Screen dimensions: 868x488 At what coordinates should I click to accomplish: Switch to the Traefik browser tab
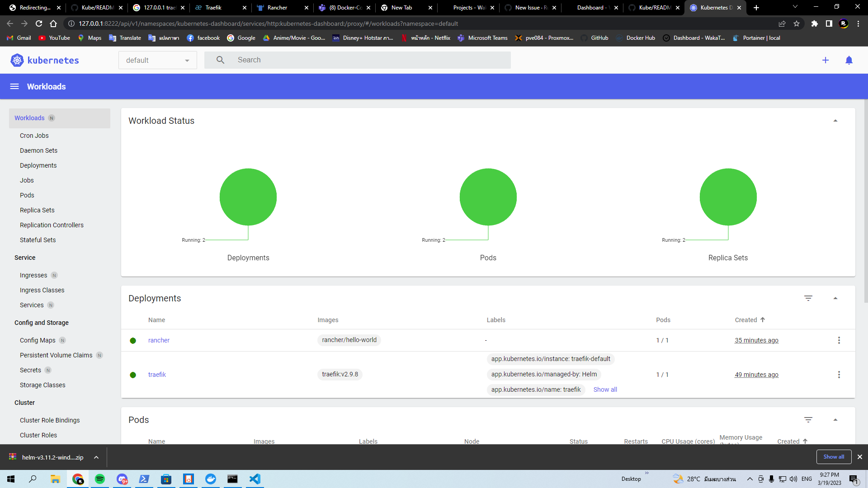tap(220, 8)
